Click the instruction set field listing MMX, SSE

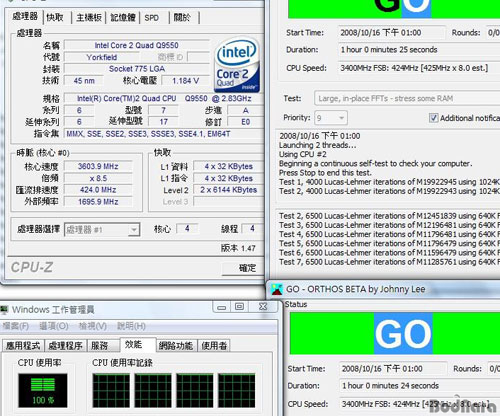(x=163, y=134)
